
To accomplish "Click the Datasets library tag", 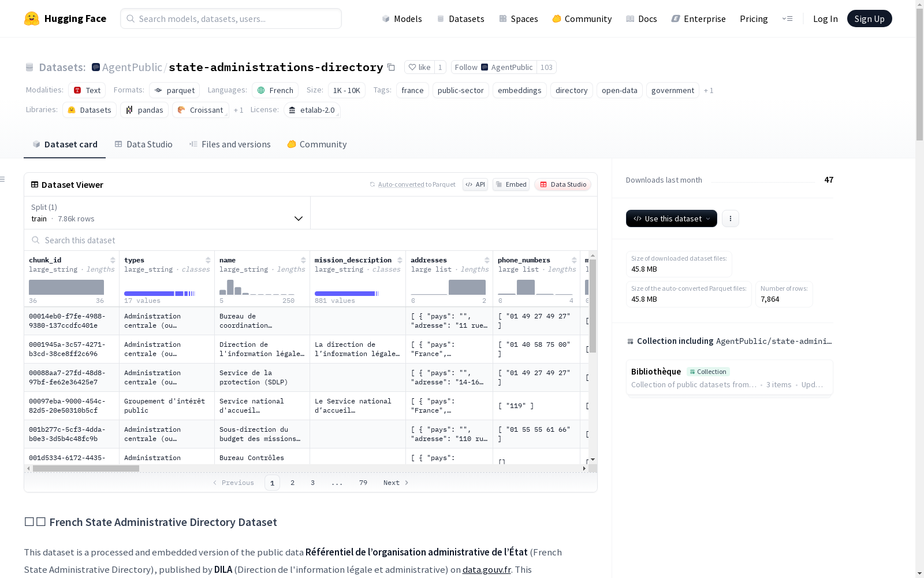I will [x=90, y=110].
